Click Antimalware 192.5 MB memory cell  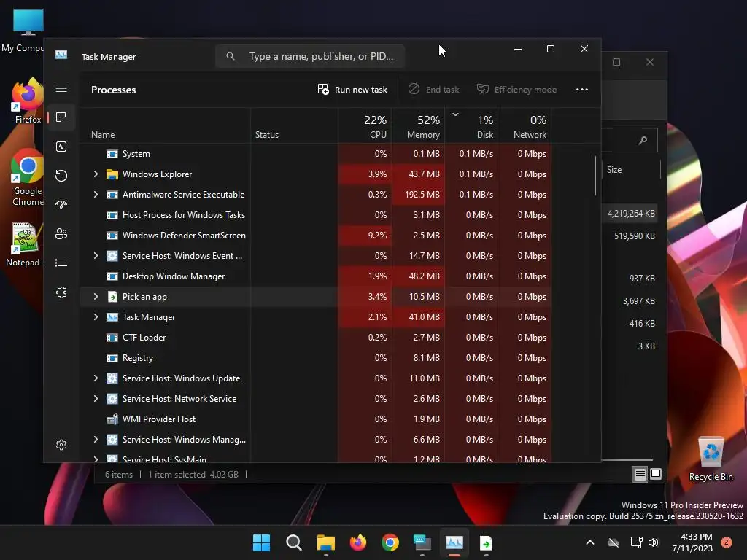(x=418, y=194)
